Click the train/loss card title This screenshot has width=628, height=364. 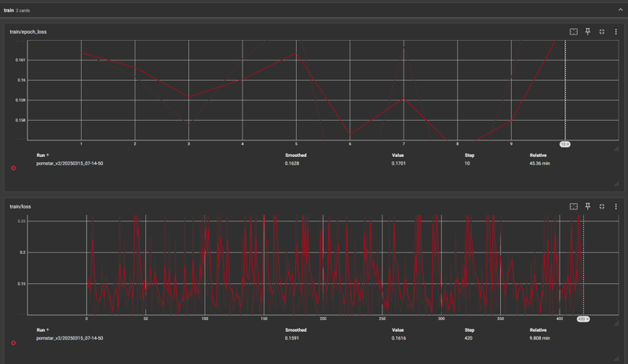coord(20,206)
